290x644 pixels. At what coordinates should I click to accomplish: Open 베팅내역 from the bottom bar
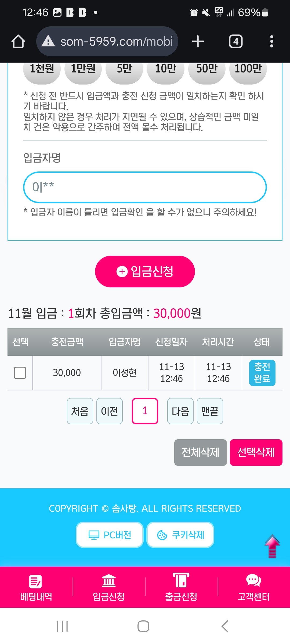36,587
